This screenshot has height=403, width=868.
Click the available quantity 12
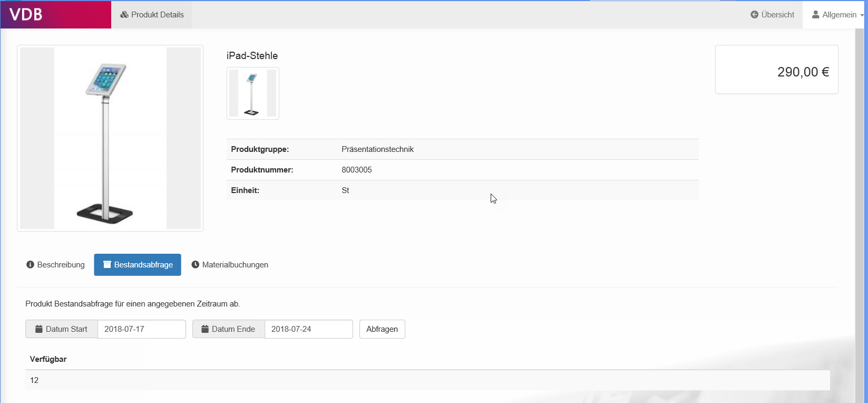tap(34, 380)
